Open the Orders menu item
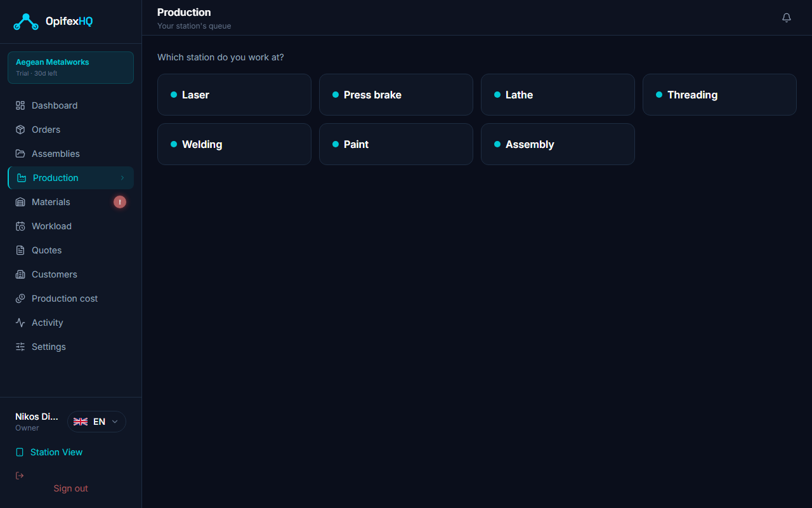This screenshot has width=812, height=508. pos(70,130)
